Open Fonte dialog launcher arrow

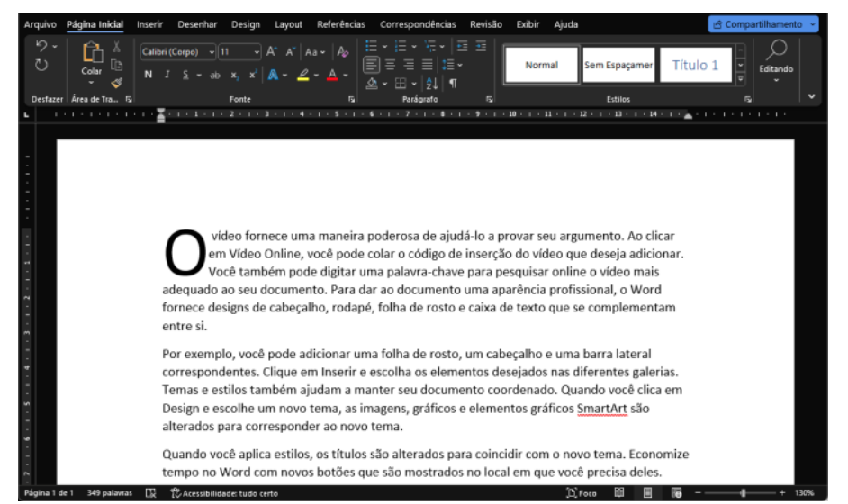(351, 100)
